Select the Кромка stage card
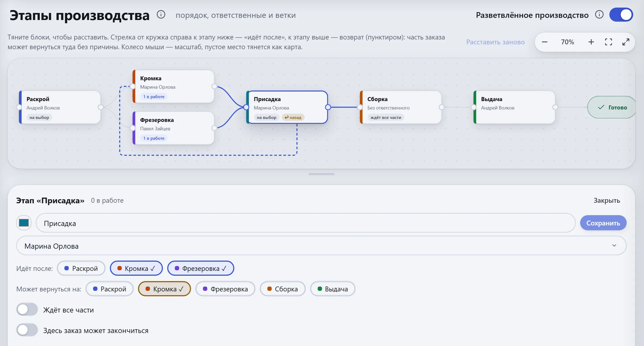Screen dimensions: 644x346 click(173, 86)
